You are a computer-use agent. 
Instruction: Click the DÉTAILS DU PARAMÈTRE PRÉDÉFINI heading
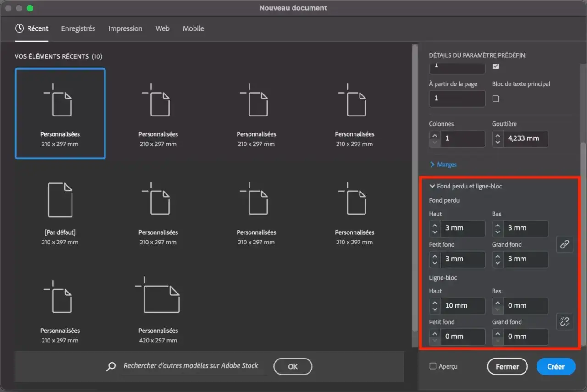[478, 55]
